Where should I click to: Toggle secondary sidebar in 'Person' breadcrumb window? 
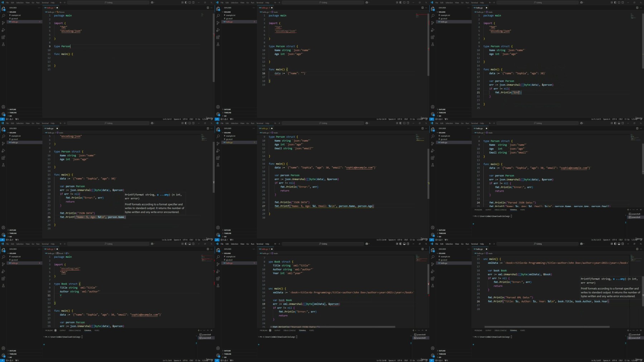[193, 3]
